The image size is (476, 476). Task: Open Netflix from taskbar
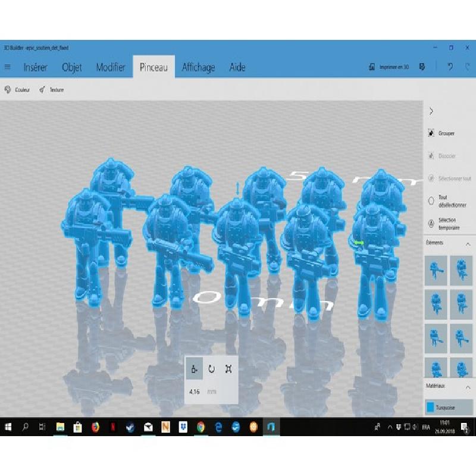point(113,427)
